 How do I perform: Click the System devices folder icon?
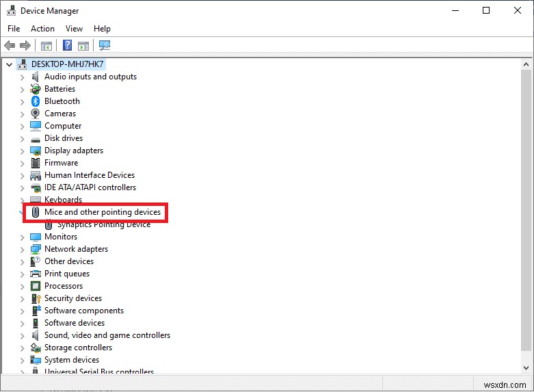click(x=36, y=360)
